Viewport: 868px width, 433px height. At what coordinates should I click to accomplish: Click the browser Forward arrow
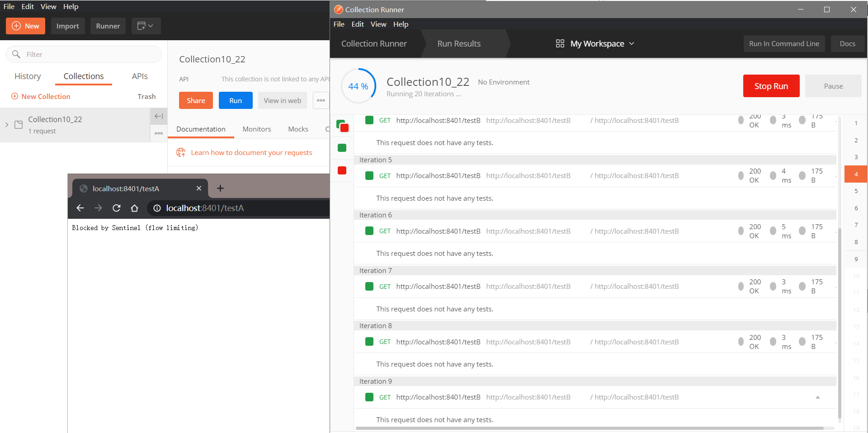coord(98,208)
